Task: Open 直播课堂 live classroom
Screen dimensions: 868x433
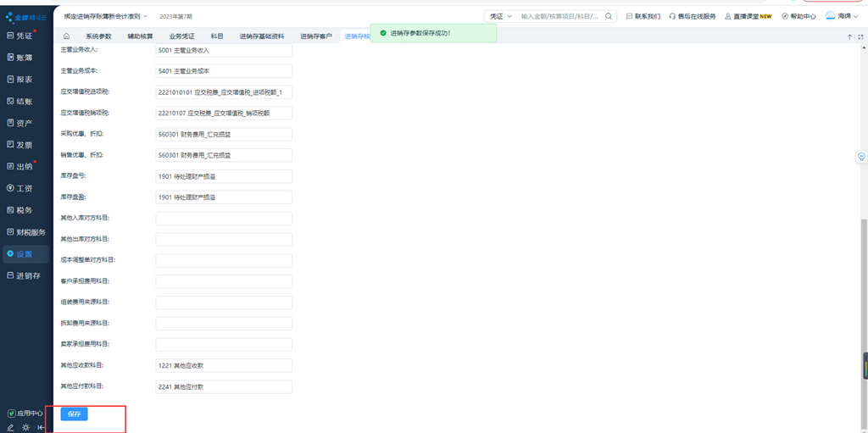Action: pyautogui.click(x=748, y=17)
